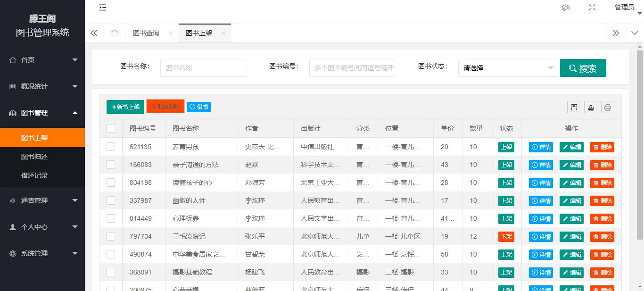Screen dimensions: 644x291
Task: Click the export data icon above the table
Action: point(590,107)
